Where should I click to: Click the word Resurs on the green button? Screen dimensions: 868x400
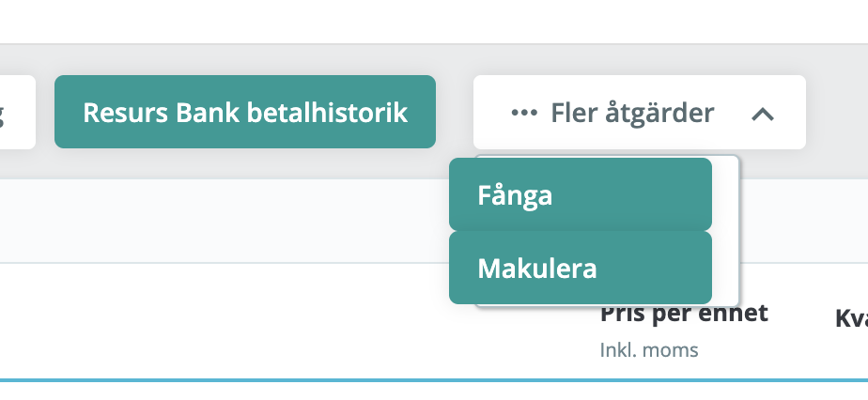pos(126,113)
